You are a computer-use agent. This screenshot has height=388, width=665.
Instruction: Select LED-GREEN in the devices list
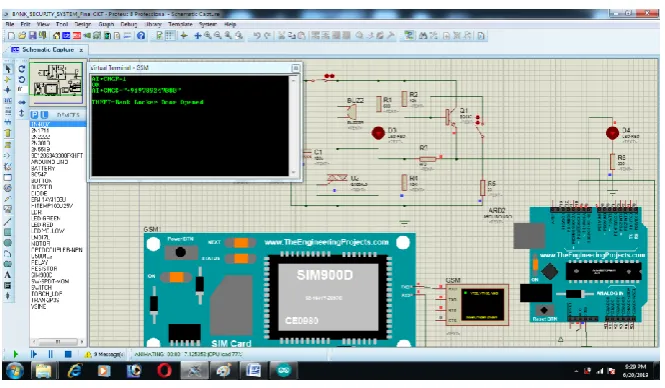click(x=46, y=218)
